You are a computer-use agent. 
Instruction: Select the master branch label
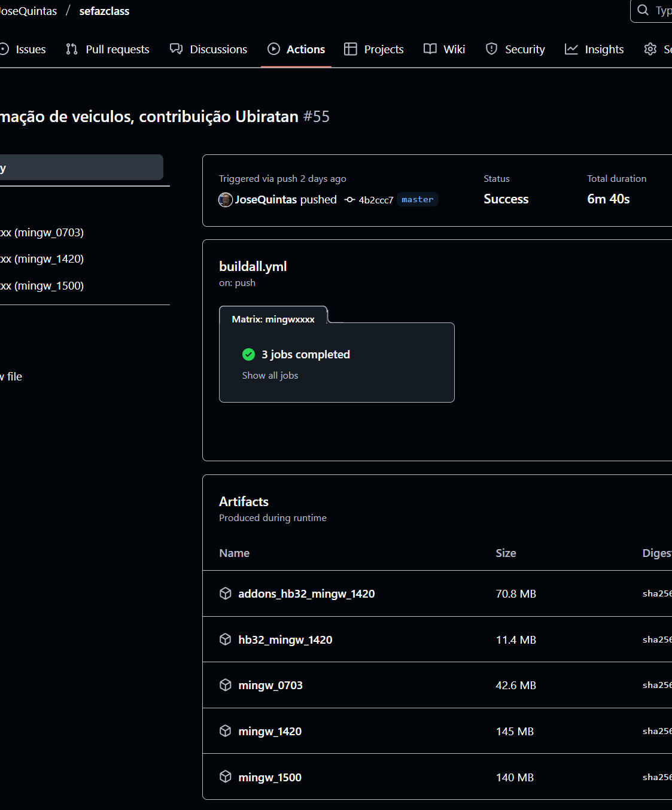417,200
